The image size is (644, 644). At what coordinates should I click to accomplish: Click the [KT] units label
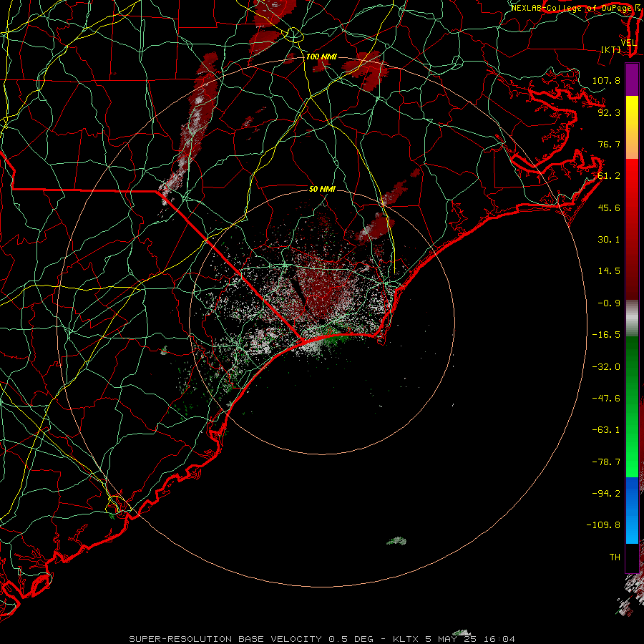pyautogui.click(x=611, y=49)
